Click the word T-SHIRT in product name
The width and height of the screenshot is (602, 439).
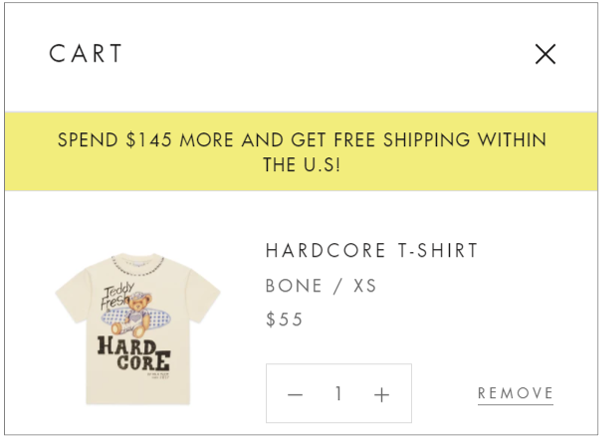(438, 250)
